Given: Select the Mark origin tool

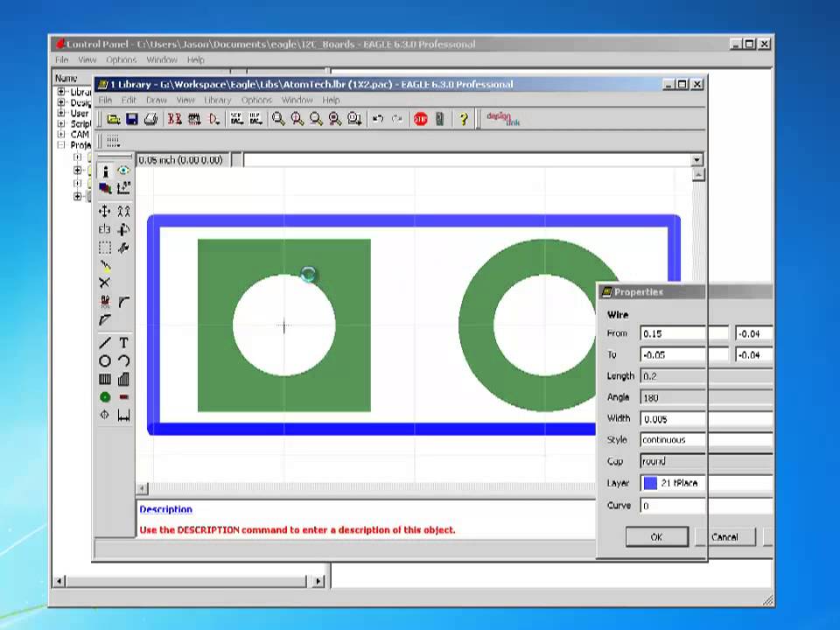Looking at the screenshot, I should 123,188.
